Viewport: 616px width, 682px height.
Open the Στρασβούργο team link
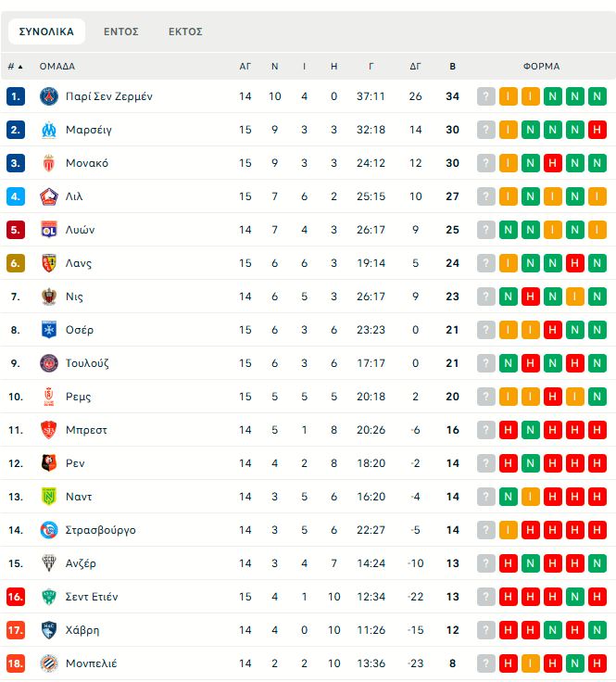tap(100, 530)
